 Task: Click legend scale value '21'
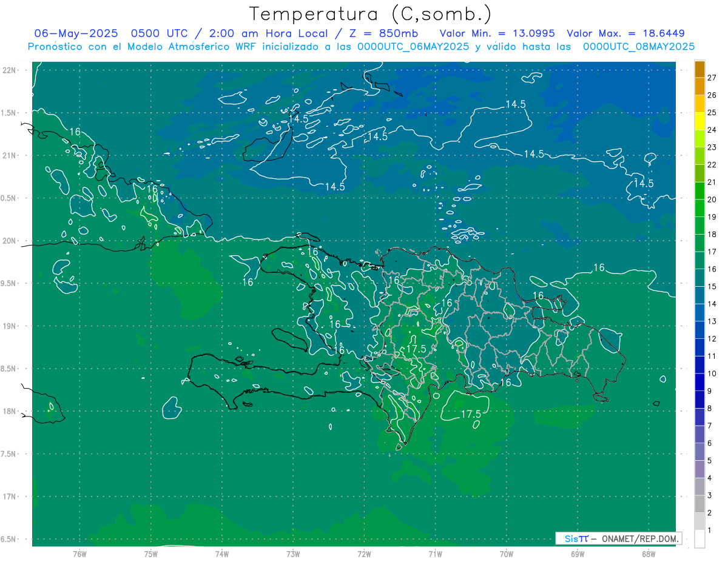coord(712,182)
